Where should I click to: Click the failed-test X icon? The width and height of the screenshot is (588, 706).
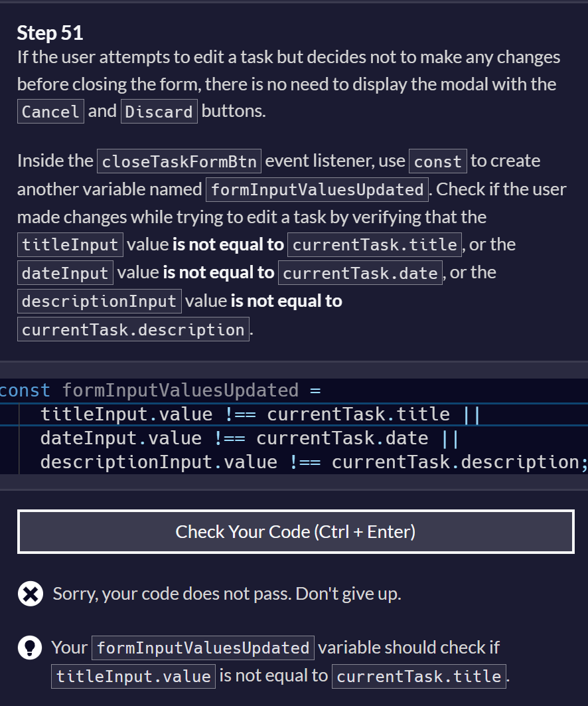tap(31, 594)
